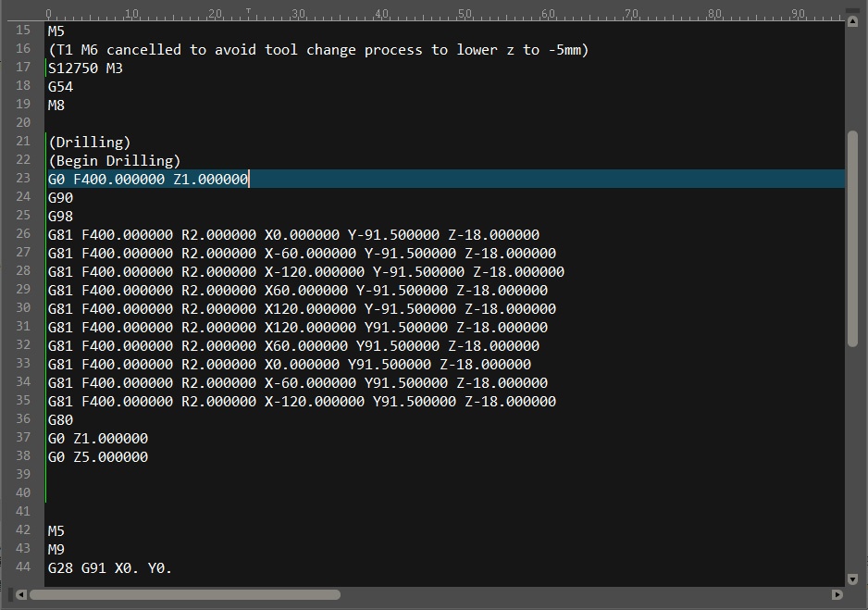The image size is (868, 610).
Task: Click line number 36 in the gutter
Action: click(x=23, y=419)
